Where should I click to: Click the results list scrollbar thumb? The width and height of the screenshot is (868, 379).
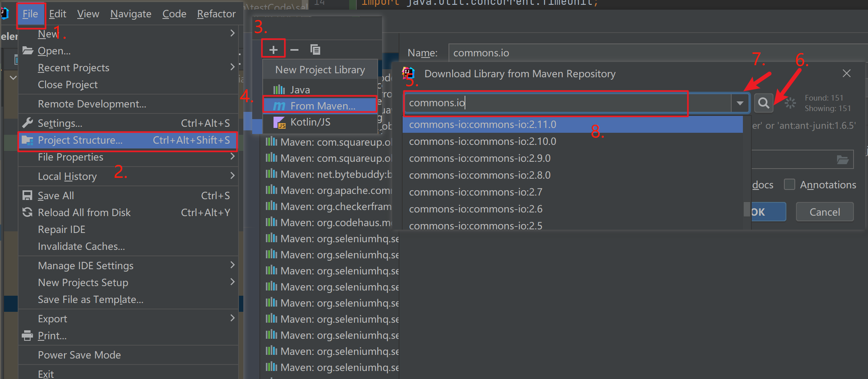click(747, 209)
